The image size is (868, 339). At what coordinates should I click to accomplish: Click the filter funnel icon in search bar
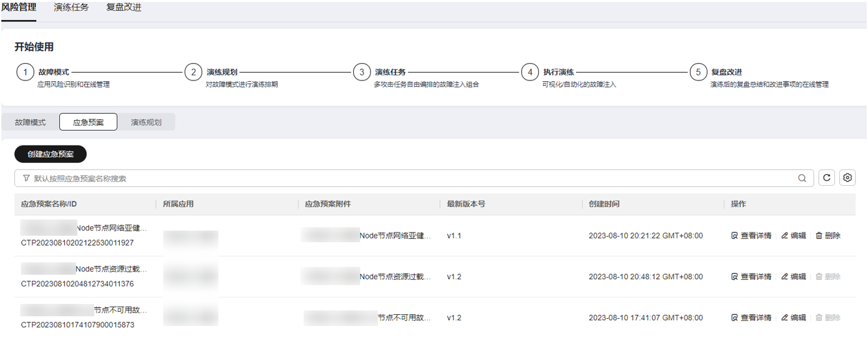click(x=26, y=179)
